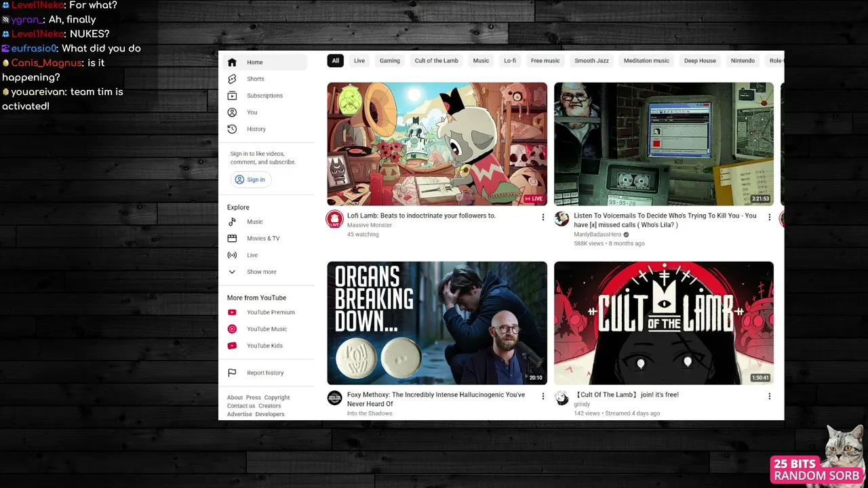Open the title 'Lofi Lamb: Beats to indoctrinate your followers to.'
Screen dimensions: 868x488
(x=421, y=216)
